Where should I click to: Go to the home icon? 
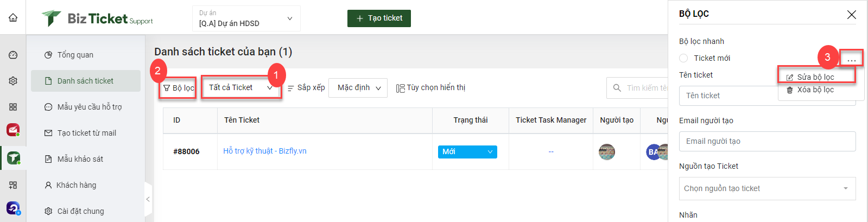(13, 17)
